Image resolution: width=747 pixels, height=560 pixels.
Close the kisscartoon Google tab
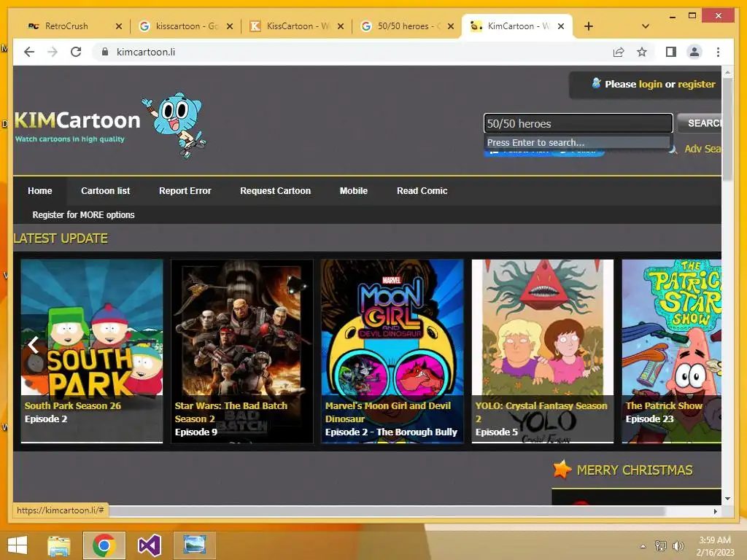coord(230,27)
